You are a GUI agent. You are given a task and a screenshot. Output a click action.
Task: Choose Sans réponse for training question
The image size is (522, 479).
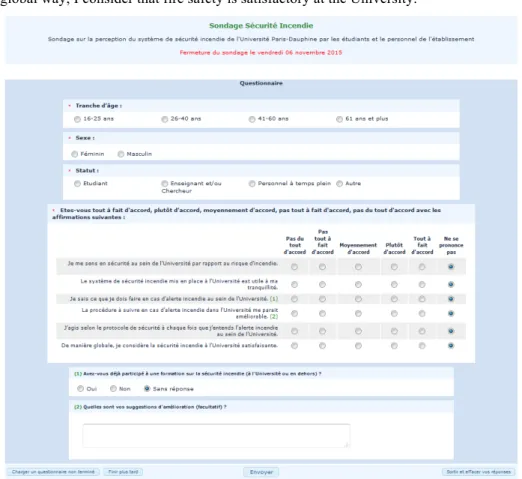(x=147, y=389)
